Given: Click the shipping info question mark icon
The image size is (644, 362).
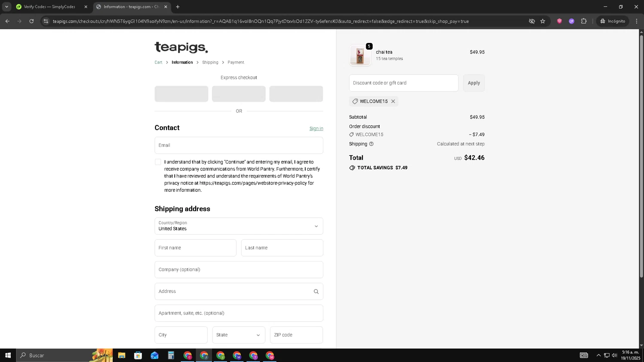Looking at the screenshot, I should point(371,144).
